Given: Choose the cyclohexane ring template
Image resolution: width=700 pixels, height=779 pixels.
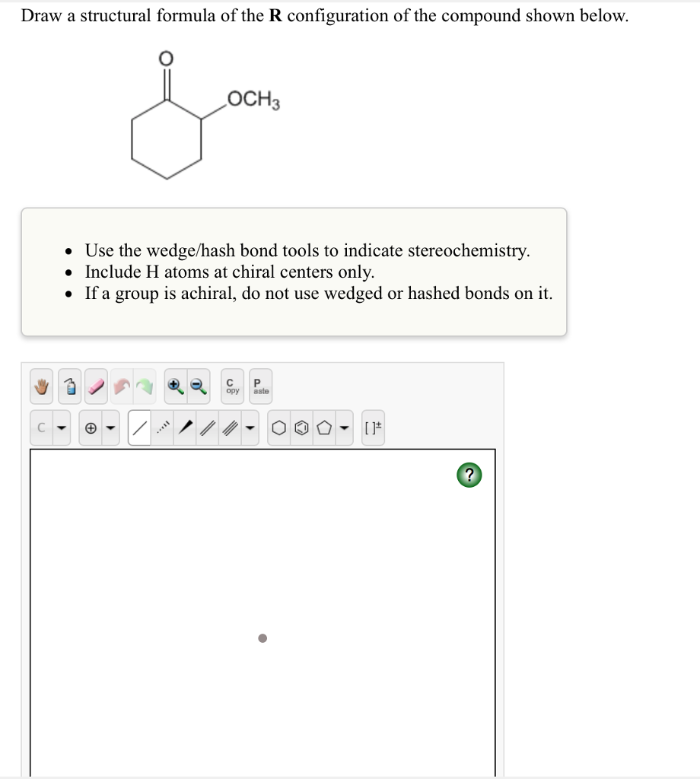Looking at the screenshot, I should click(278, 428).
